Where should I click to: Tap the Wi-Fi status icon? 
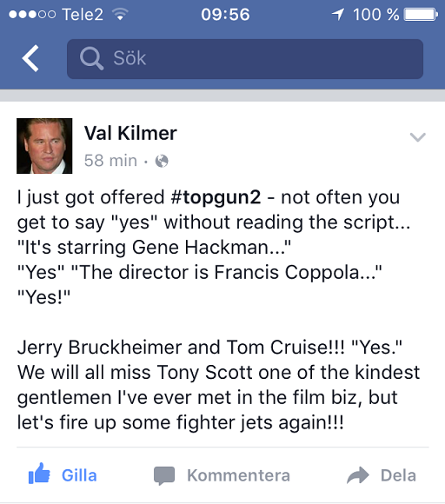coord(120,14)
